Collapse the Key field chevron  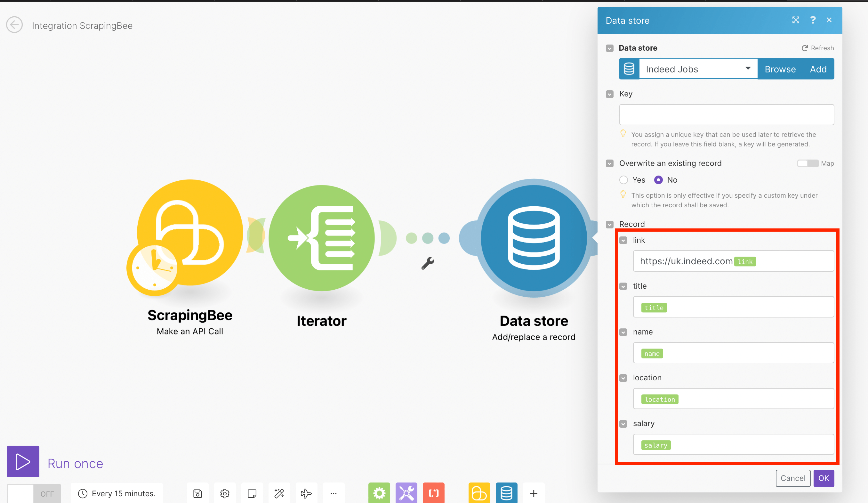tap(609, 94)
